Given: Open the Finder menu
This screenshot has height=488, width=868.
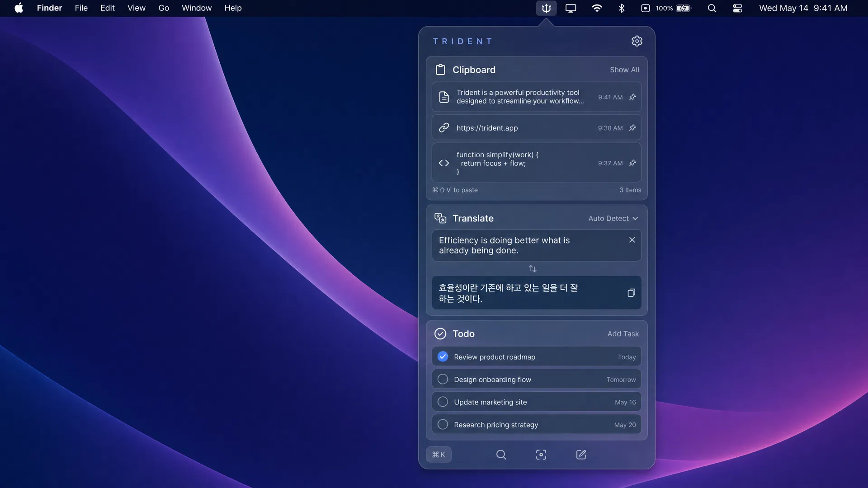Looking at the screenshot, I should [x=50, y=8].
